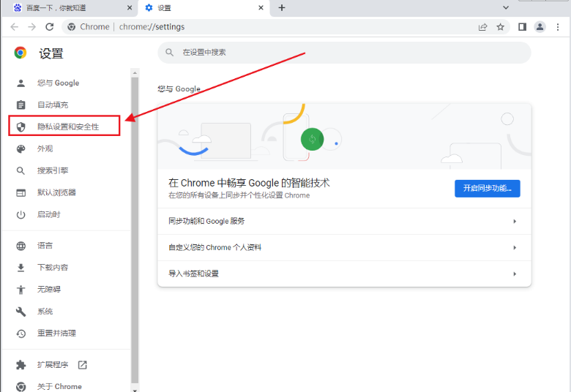The width and height of the screenshot is (571, 392).
Task: Open Chrome's three-dot menu
Action: tap(558, 27)
